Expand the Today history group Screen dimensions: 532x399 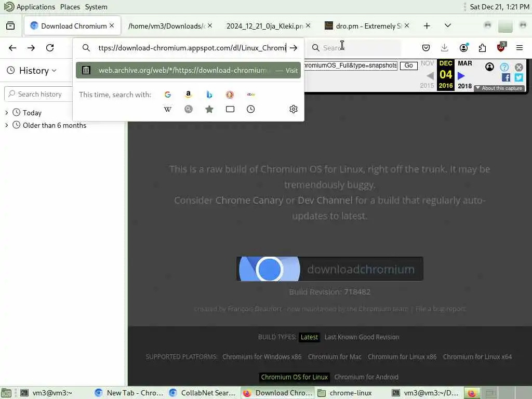click(6, 113)
